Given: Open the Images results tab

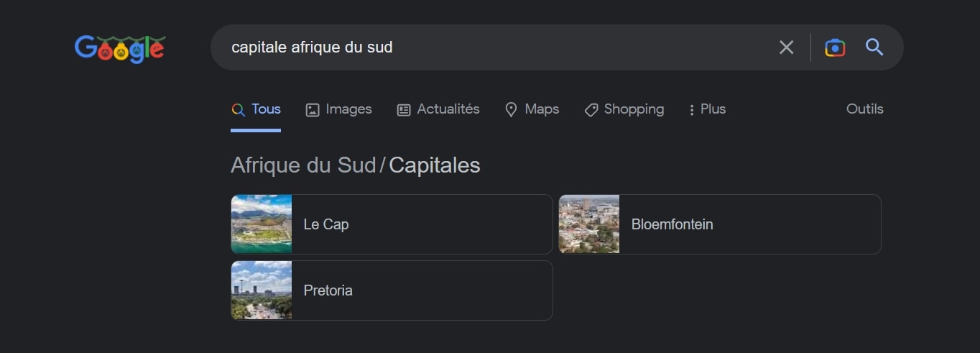Looking at the screenshot, I should pos(348,109).
